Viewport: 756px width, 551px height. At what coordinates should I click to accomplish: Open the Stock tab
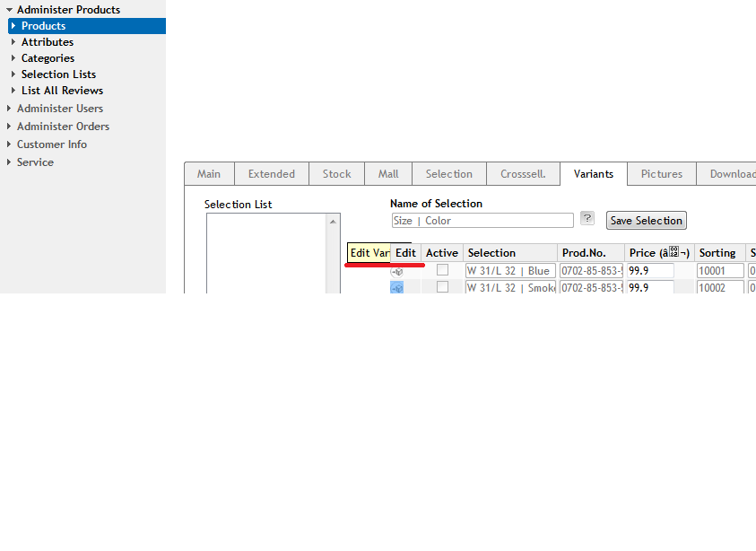(336, 174)
